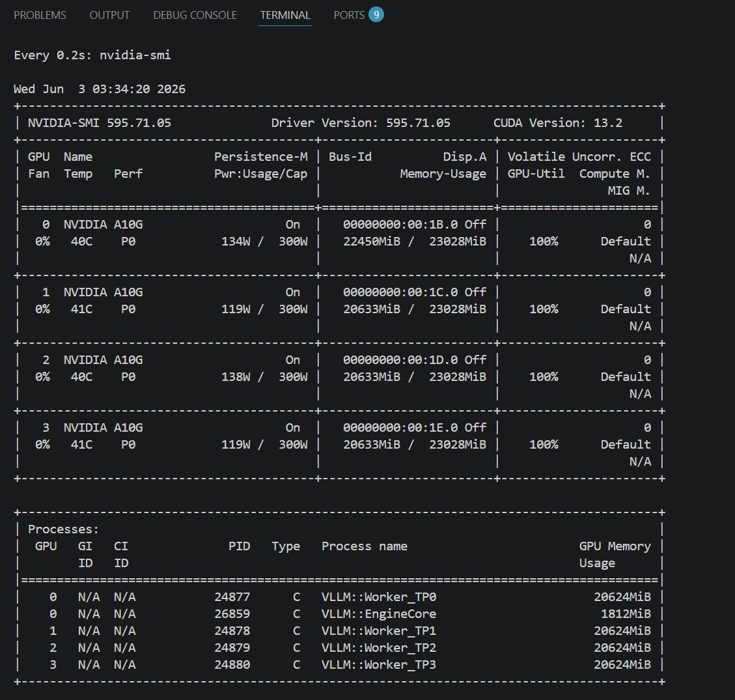The width and height of the screenshot is (735, 700).
Task: Click the 'Volatile Uncorr. ECC' header
Action: pos(579,156)
